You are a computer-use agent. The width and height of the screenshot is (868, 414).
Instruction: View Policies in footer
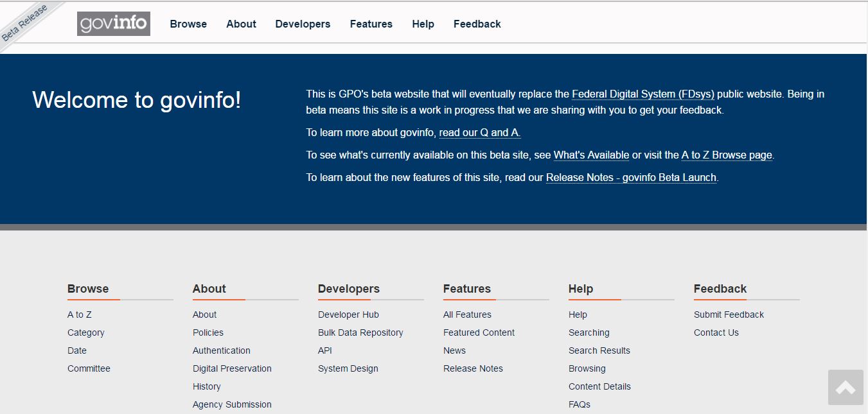point(208,332)
